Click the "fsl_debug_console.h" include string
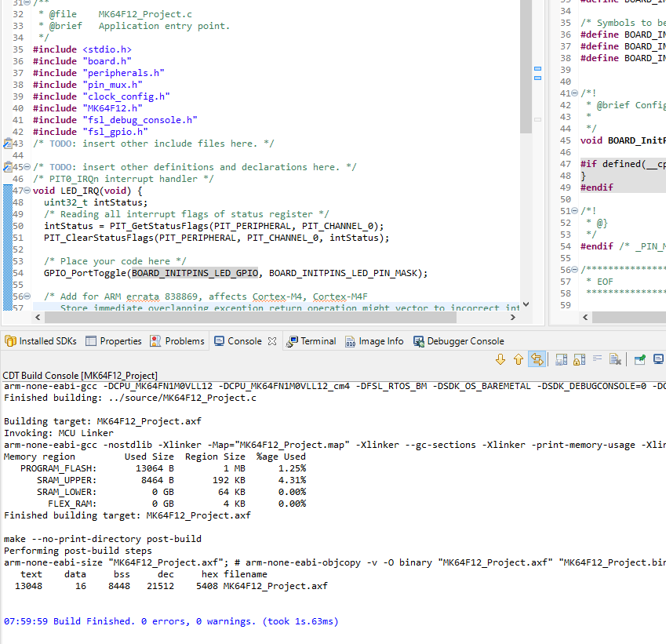The height and width of the screenshot is (644, 666). click(x=140, y=120)
